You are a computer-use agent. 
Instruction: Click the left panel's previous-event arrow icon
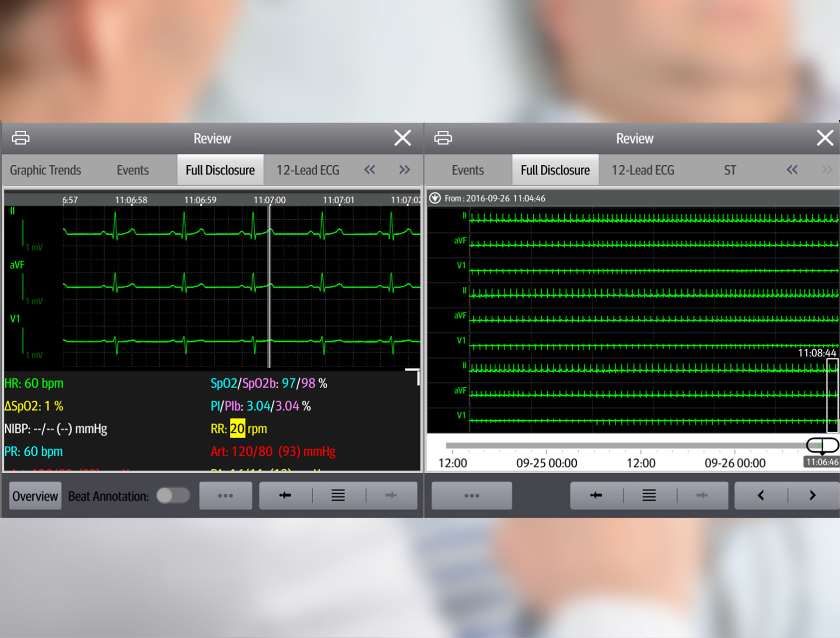[285, 495]
